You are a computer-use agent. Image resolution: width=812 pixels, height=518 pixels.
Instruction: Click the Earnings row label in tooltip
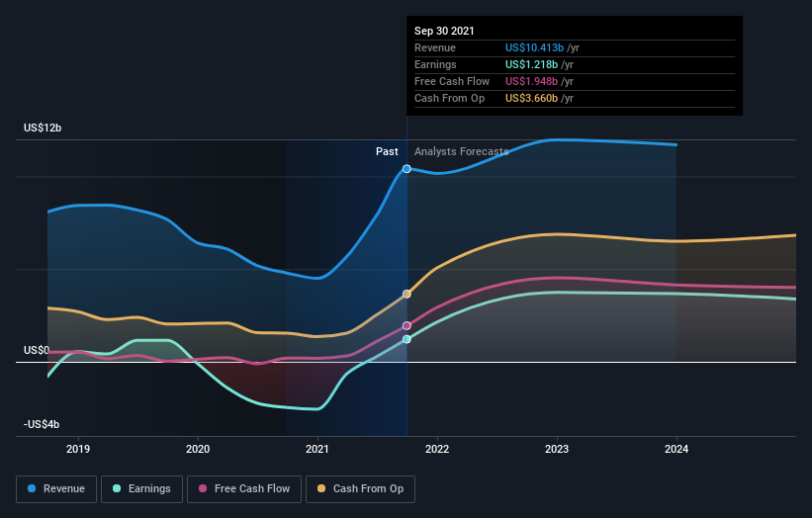(435, 64)
